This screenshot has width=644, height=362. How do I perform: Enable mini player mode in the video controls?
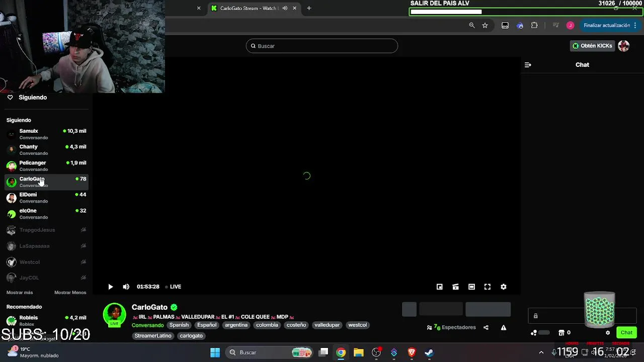[x=440, y=287]
